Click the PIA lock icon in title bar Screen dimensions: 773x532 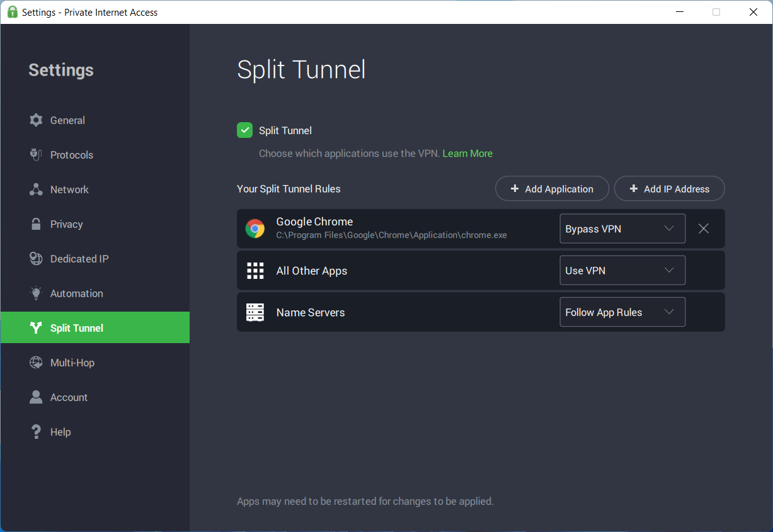pyautogui.click(x=12, y=12)
